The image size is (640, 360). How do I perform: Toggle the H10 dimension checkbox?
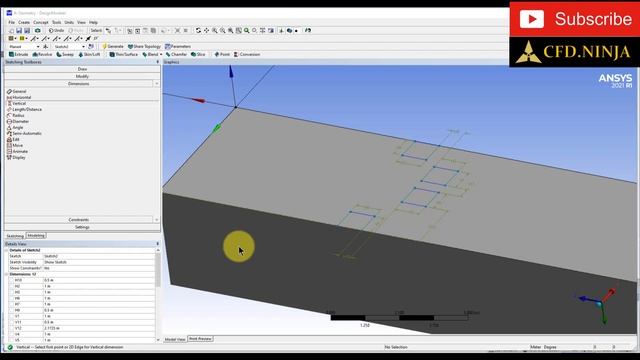point(12,280)
